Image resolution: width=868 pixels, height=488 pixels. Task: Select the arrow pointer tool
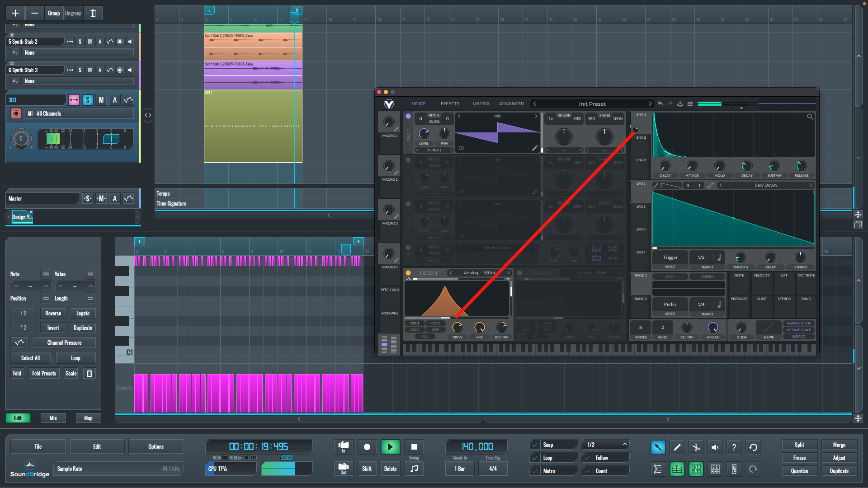pyautogui.click(x=658, y=447)
